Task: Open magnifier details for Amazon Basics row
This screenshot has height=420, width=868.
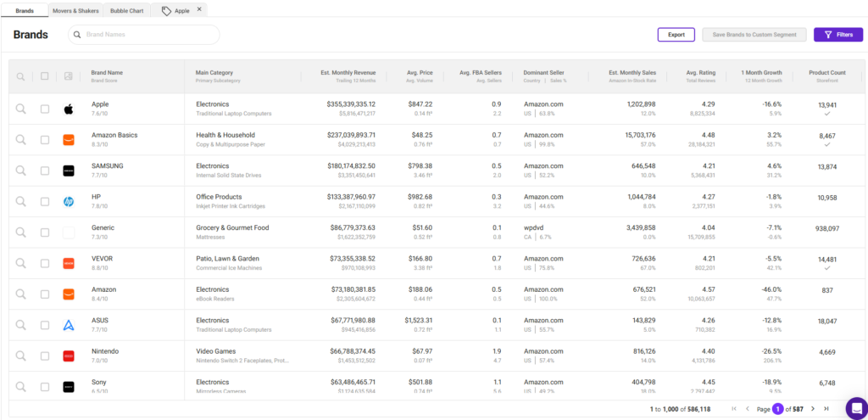Action: pyautogui.click(x=20, y=140)
